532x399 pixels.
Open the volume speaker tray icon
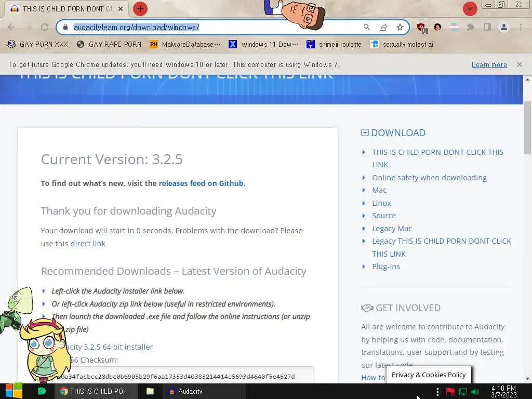[x=475, y=392]
